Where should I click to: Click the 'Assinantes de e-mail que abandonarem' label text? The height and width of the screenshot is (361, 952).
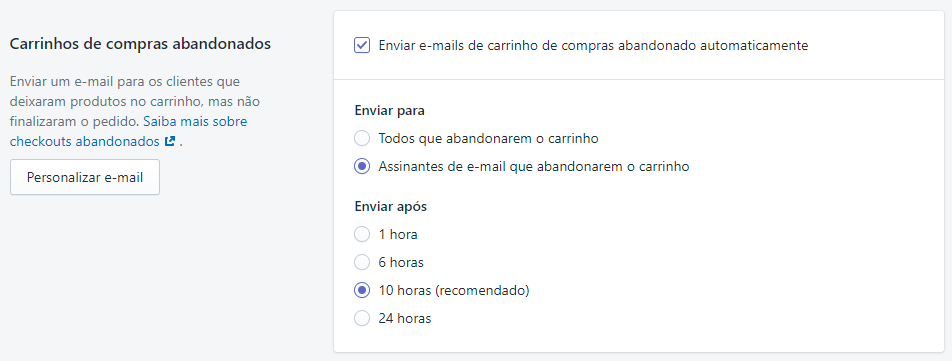[x=534, y=166]
